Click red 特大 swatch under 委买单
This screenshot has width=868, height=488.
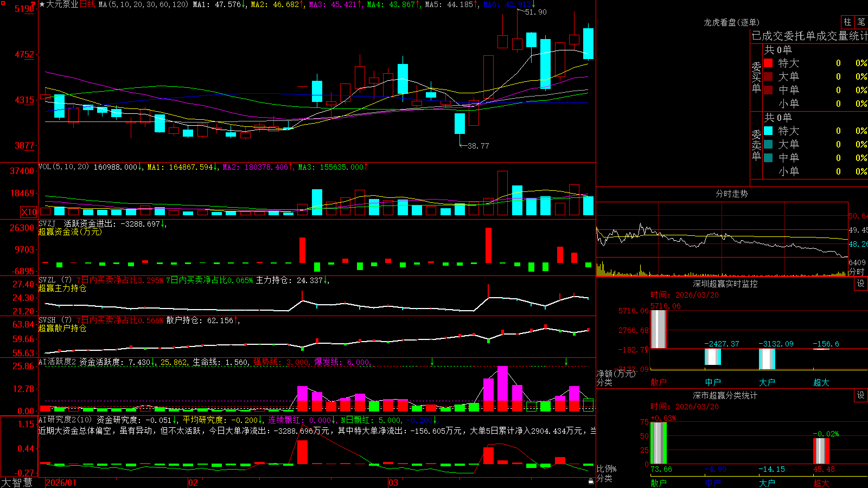pyautogui.click(x=768, y=63)
